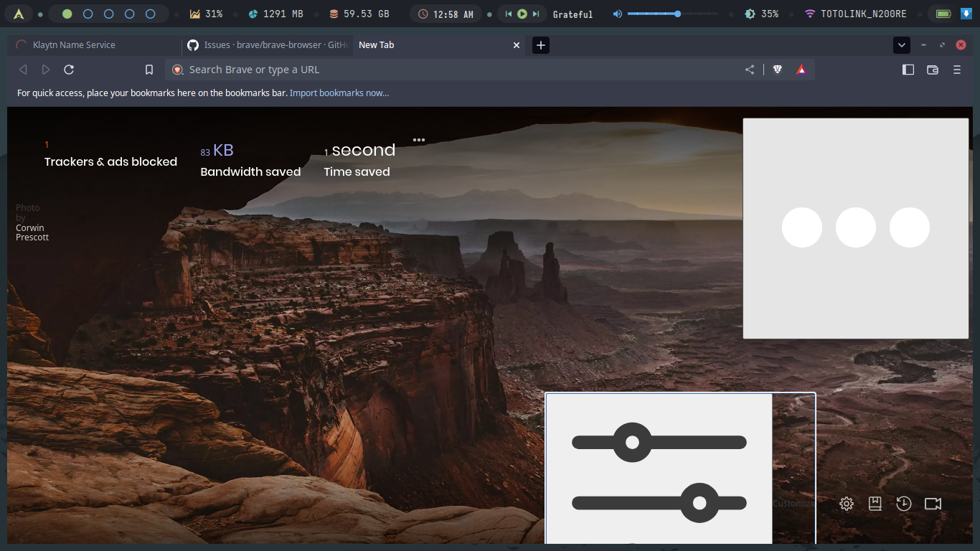Skip to the next track in the top bar

[536, 14]
